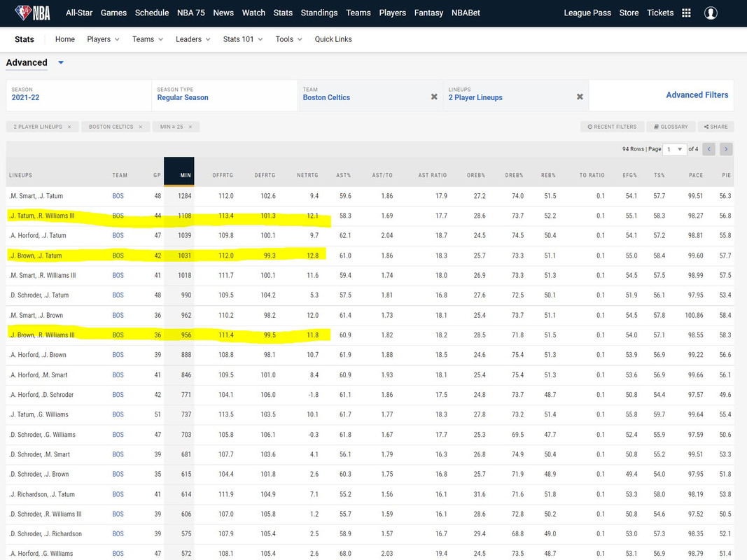Open the Tickets link

(659, 13)
